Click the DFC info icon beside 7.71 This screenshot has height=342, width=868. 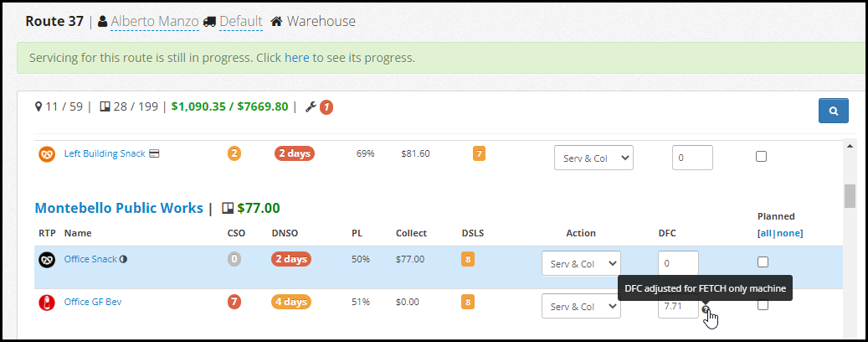click(x=706, y=309)
